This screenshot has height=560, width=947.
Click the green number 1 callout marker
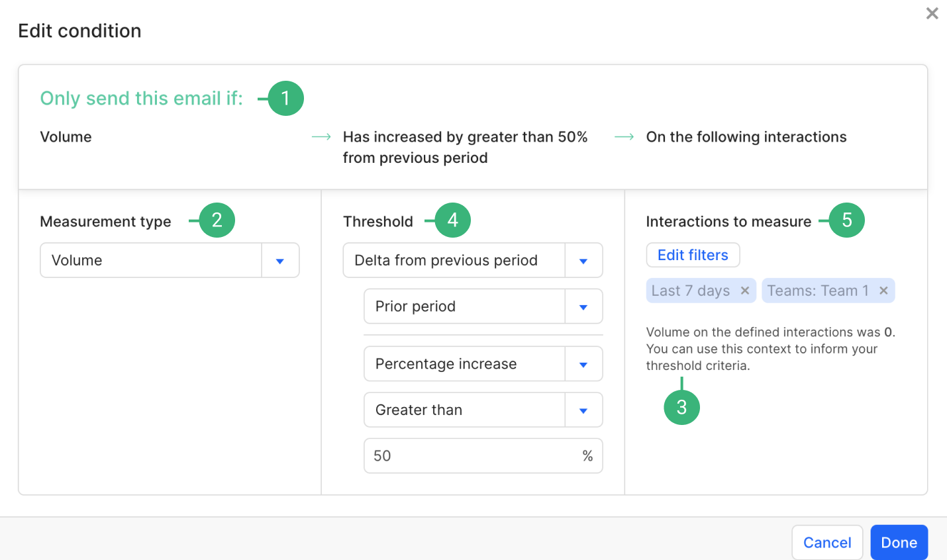[x=285, y=99]
